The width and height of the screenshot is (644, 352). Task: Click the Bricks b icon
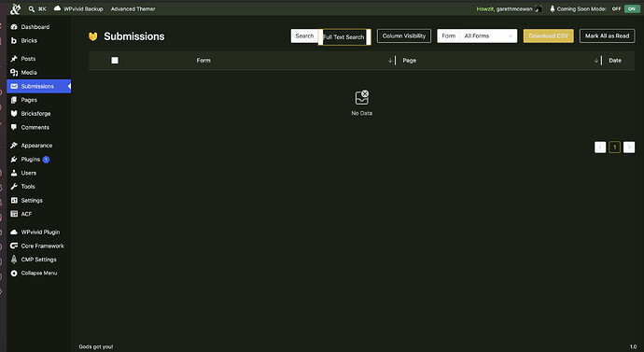coord(14,41)
